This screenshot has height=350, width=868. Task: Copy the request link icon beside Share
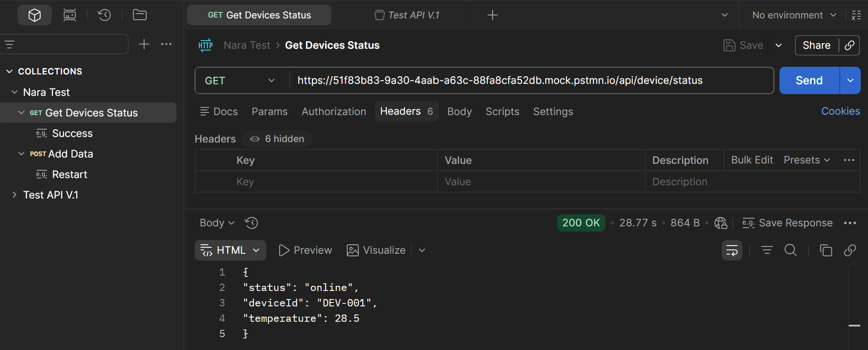850,45
